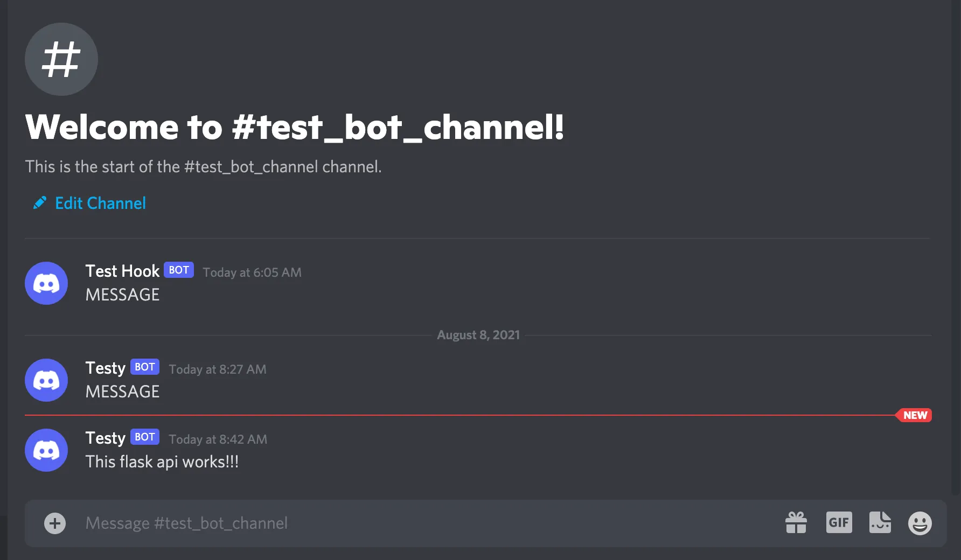This screenshot has height=560, width=961.
Task: Click the BOT badge next to Test Hook
Action: coord(178,270)
